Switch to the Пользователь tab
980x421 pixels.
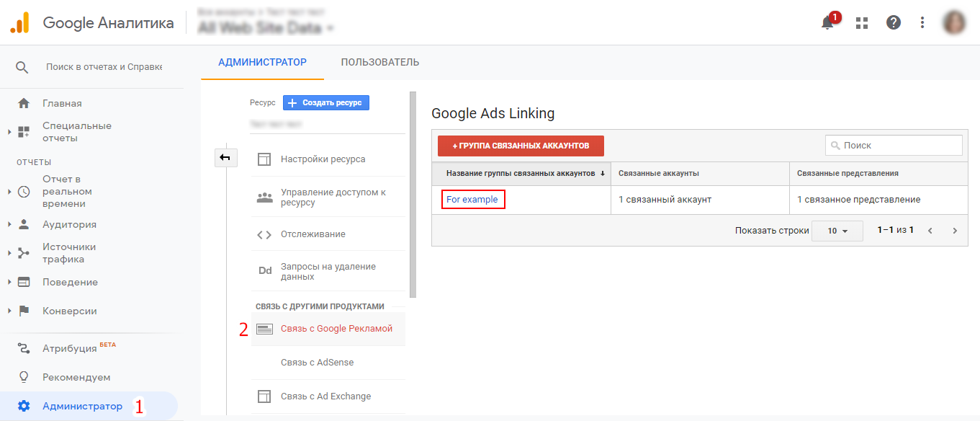pos(380,62)
